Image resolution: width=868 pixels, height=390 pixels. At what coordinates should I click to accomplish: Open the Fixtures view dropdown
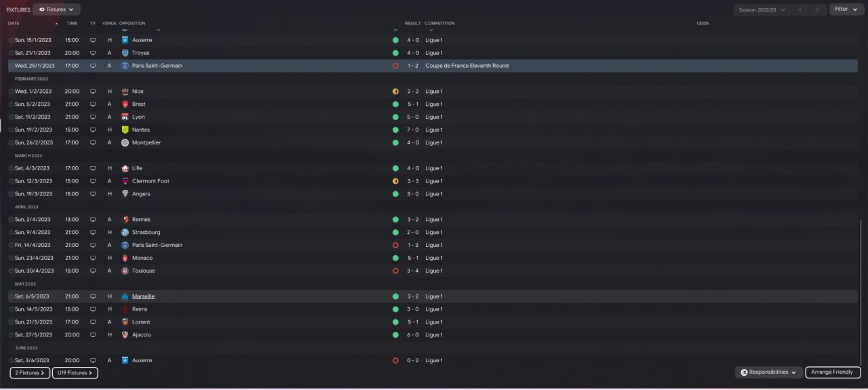point(56,9)
